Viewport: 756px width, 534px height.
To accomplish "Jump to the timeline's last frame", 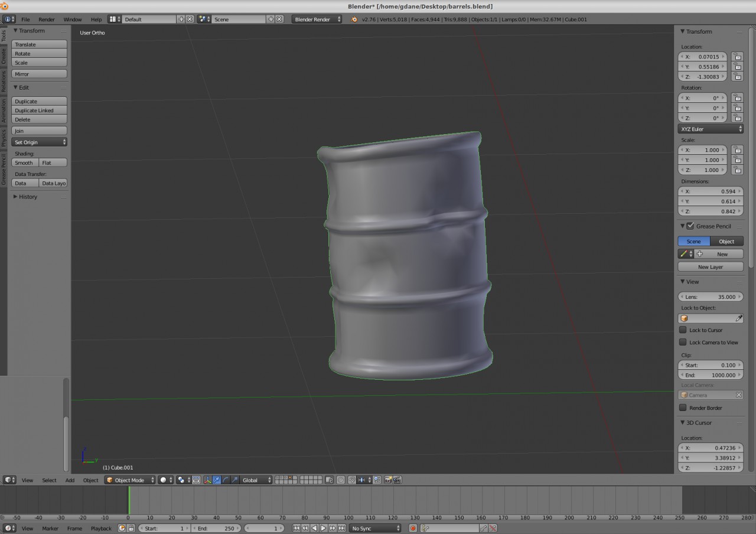I will pyautogui.click(x=342, y=528).
